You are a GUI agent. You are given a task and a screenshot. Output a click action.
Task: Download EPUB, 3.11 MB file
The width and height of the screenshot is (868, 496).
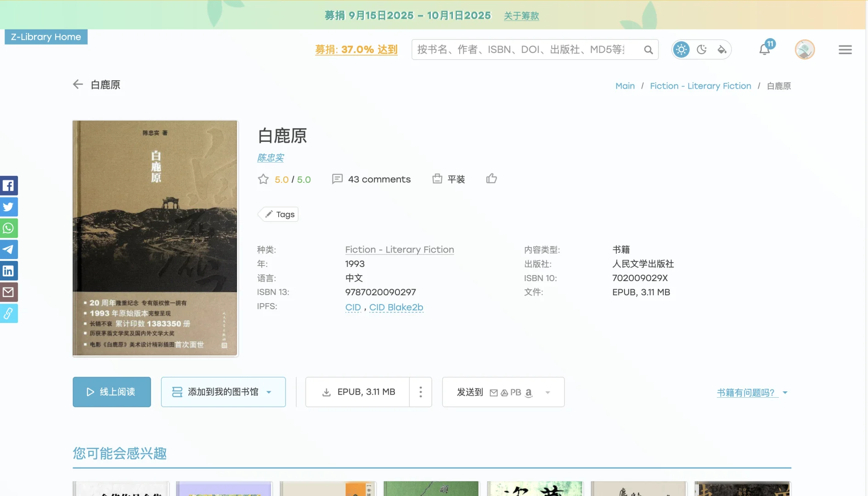(357, 392)
